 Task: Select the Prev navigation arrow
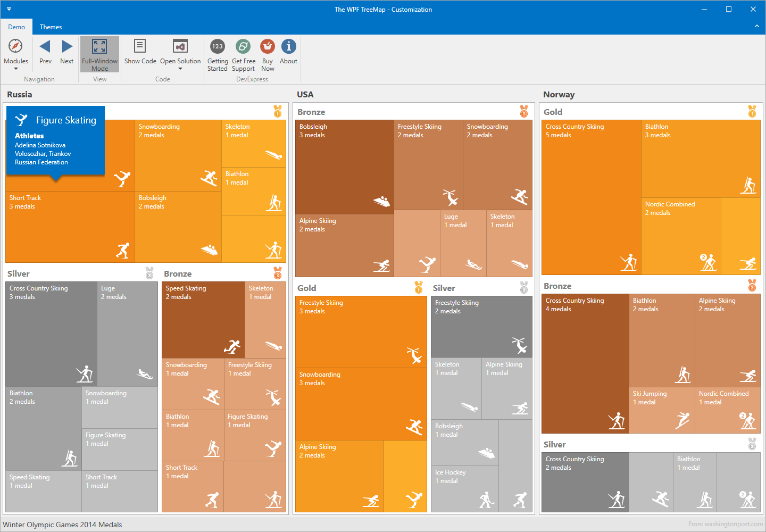tap(45, 46)
